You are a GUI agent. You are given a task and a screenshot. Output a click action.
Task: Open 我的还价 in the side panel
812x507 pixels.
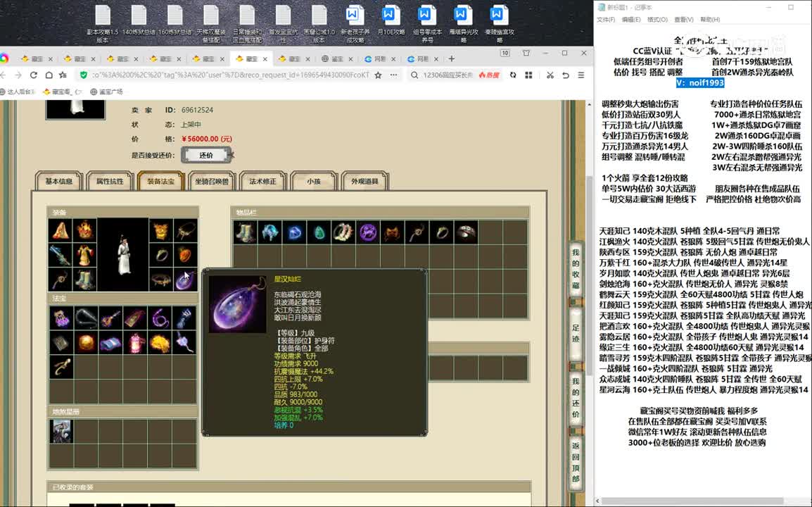tap(576, 398)
